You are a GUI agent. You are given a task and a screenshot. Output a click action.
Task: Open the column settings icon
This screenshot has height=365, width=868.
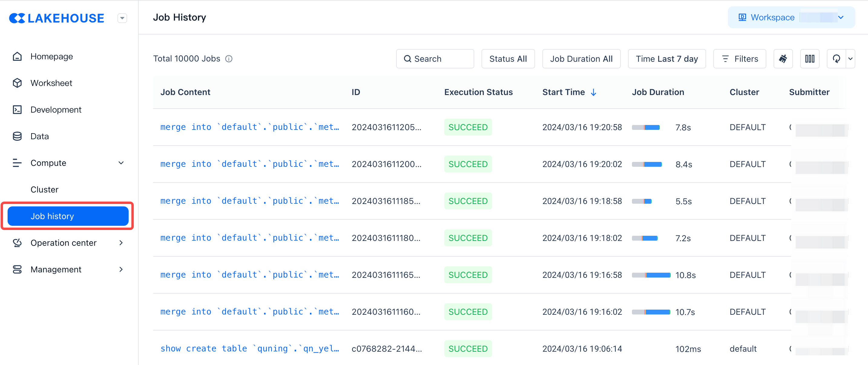[809, 59]
